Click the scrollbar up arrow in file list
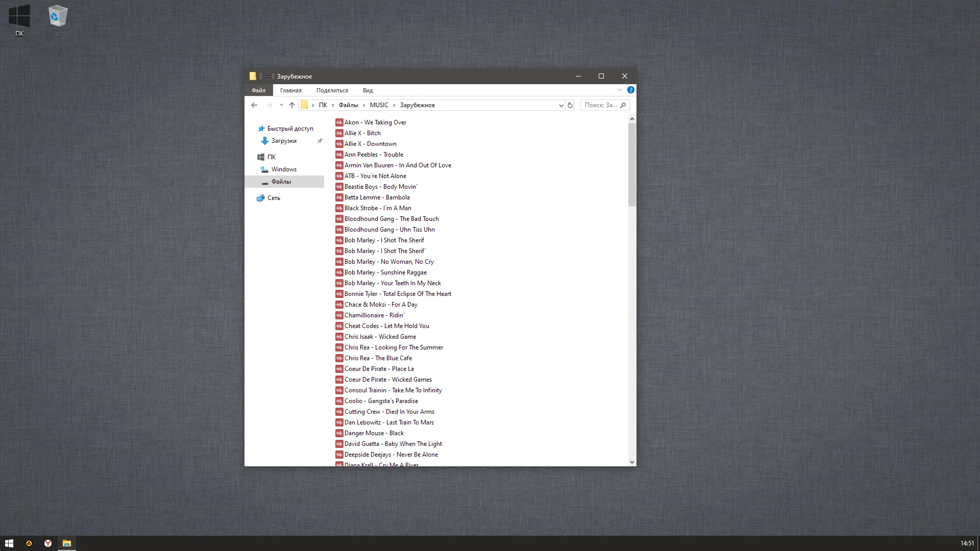Viewport: 980px width, 551px height. click(632, 119)
